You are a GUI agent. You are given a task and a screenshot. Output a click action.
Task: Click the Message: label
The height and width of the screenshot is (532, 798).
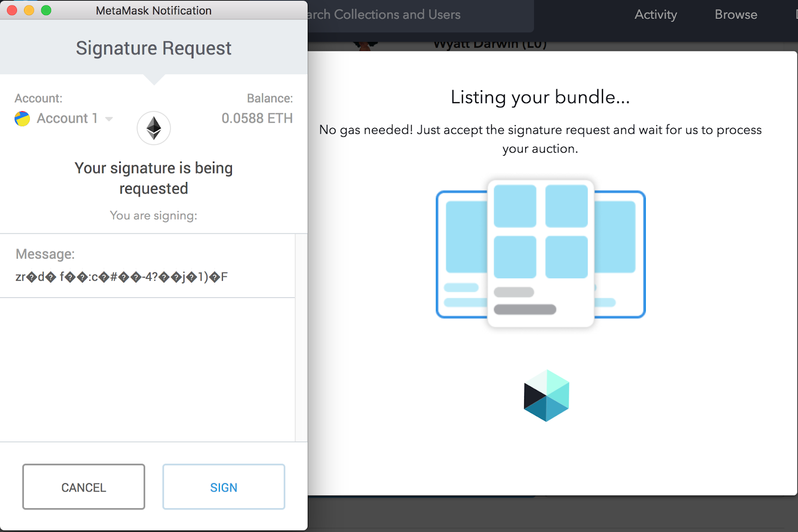[x=45, y=254]
